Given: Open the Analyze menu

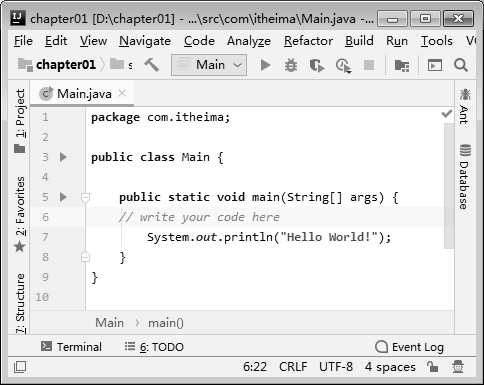Looking at the screenshot, I should coord(249,41).
